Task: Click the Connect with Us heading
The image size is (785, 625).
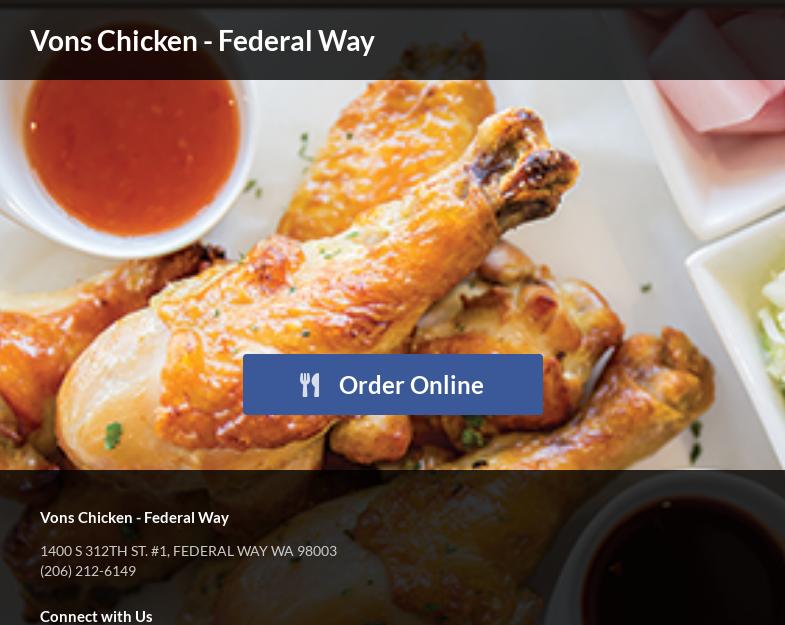Action: (x=96, y=616)
